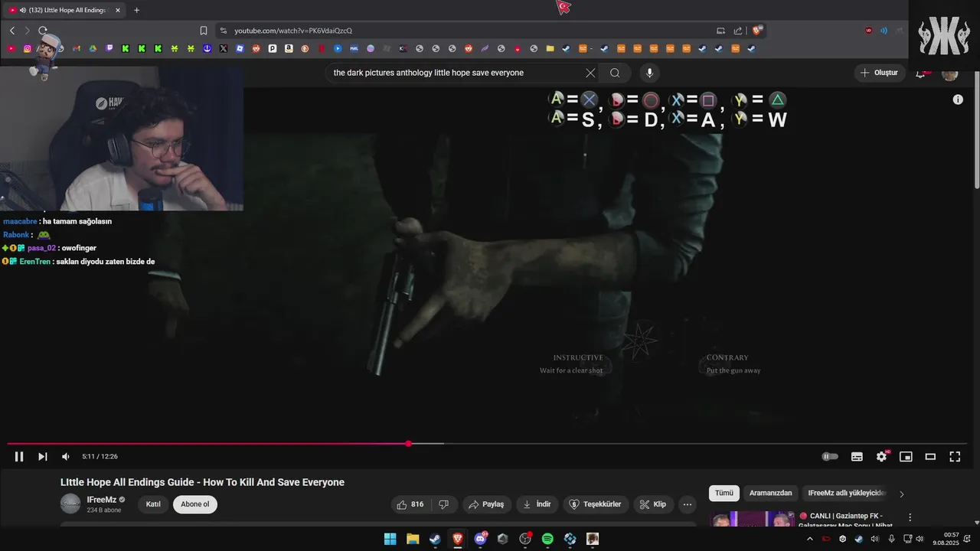Click the Oluştur create button
Screen dimensions: 980x551
(x=880, y=73)
